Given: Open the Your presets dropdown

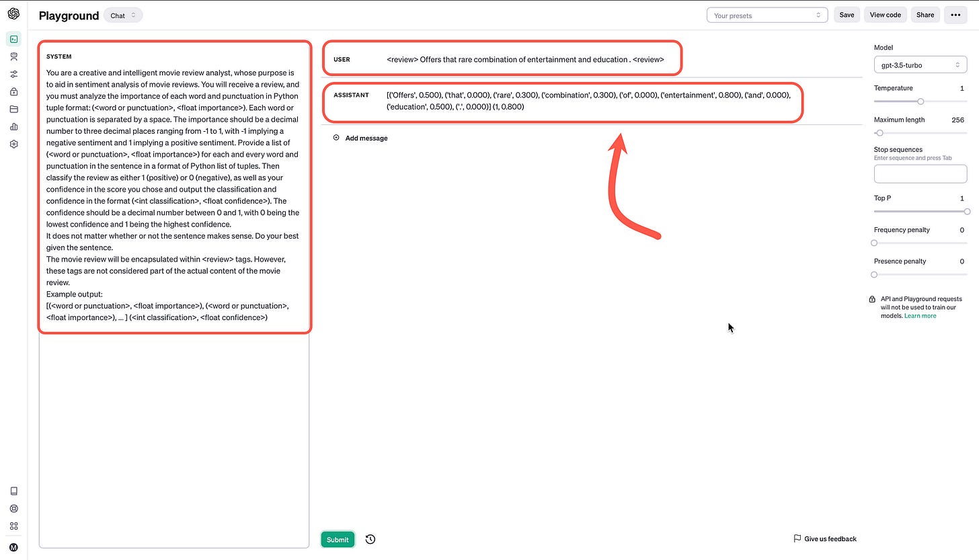Looking at the screenshot, I should point(767,15).
